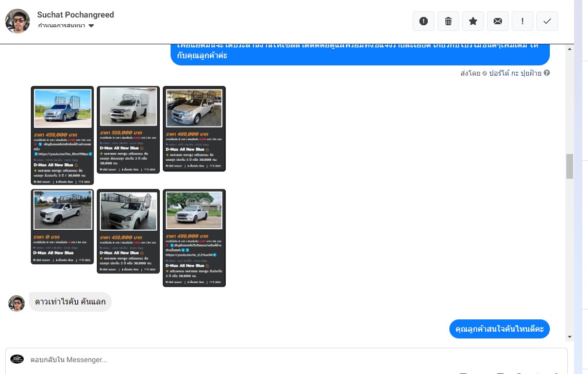This screenshot has width=588, height=374.
Task: Mark conversation done with checkmark icon
Action: (x=547, y=21)
